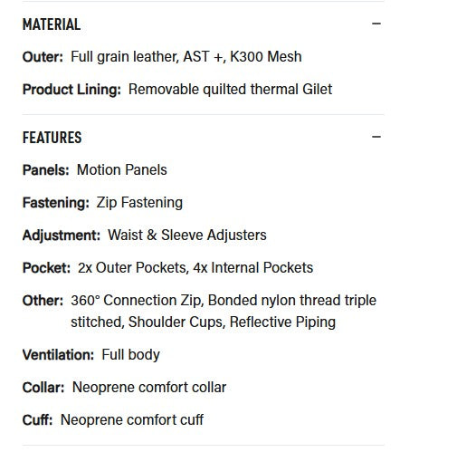Select the Motion Panels value

(122, 169)
